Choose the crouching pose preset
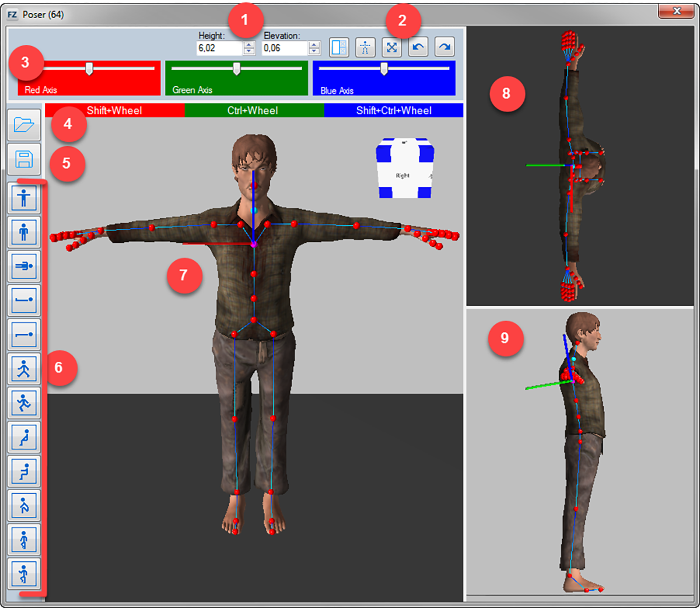The height and width of the screenshot is (608, 700). tap(24, 506)
